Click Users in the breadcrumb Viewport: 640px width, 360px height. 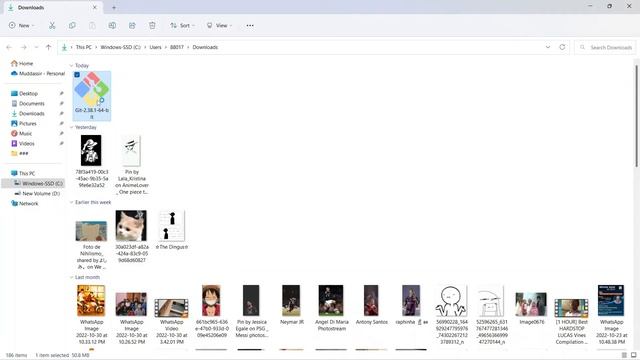(155, 47)
